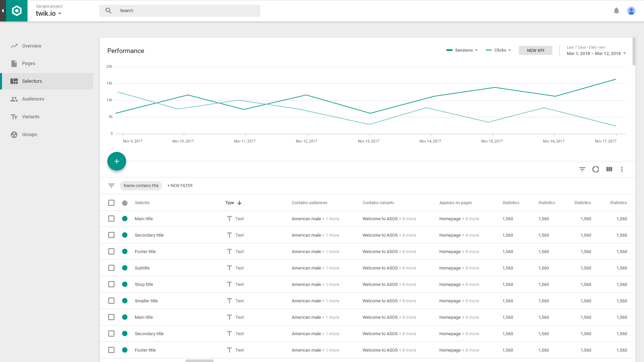Open the three-dot more options menu
Screen dimensions: 644x362
[622, 169]
